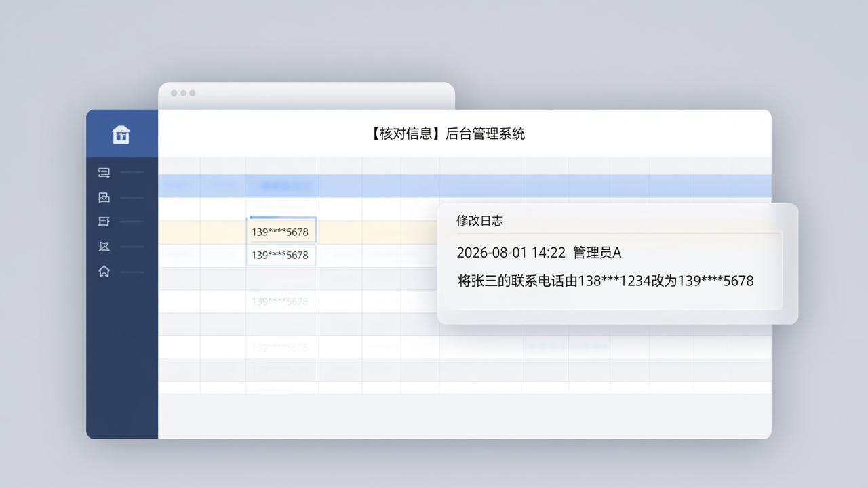Select the crossed-square icon in the sidebar
Screen dimensions: 868x488
pos(104,247)
